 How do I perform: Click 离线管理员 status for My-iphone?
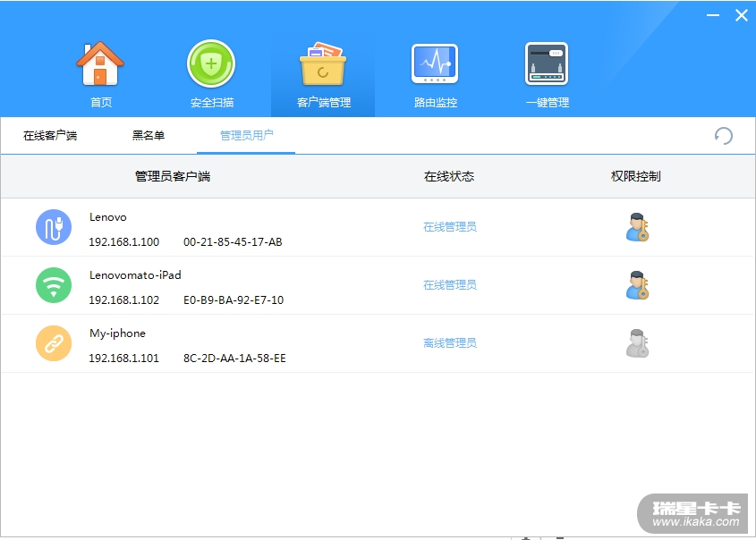[450, 343]
